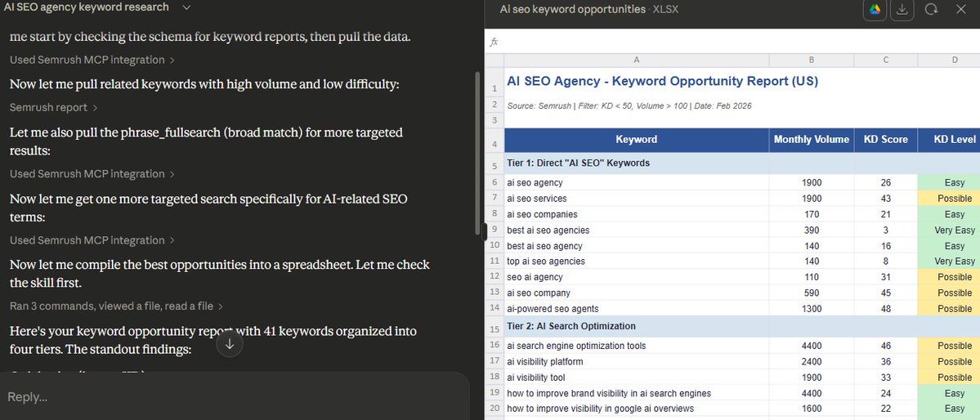The width and height of the screenshot is (980, 420).
Task: Open conversation title dropdown chevron
Action: pyautogui.click(x=186, y=7)
